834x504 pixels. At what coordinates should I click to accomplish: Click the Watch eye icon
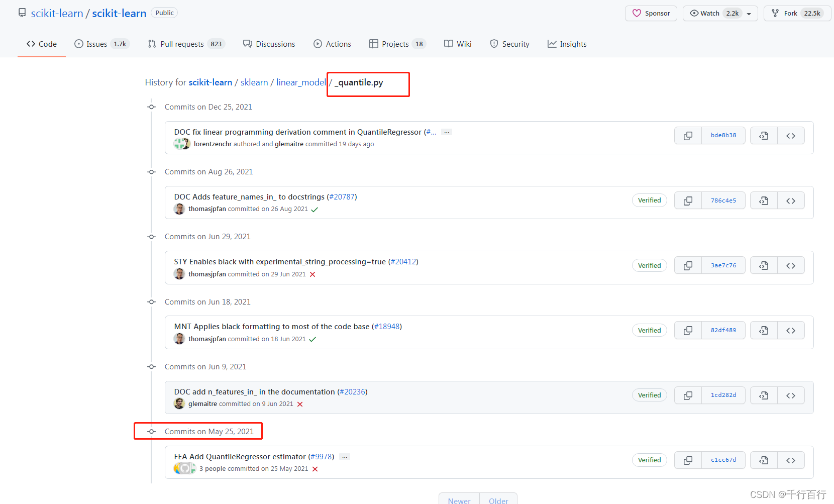[694, 13]
